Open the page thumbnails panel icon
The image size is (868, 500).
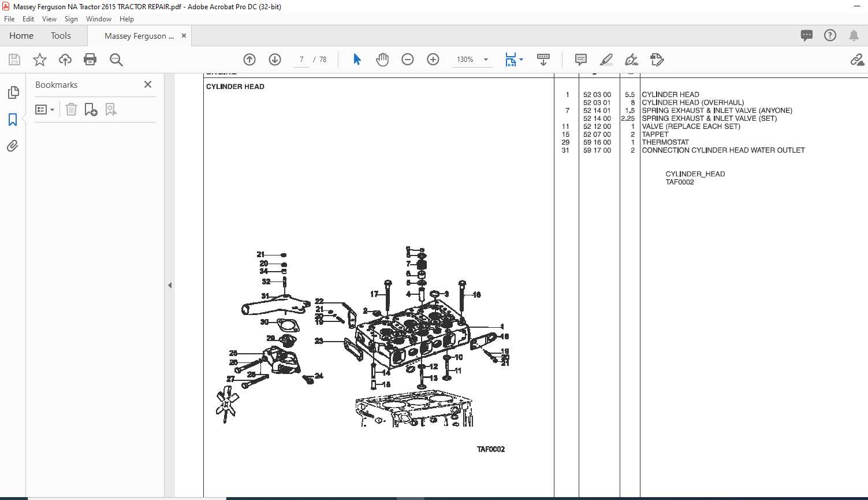(13, 92)
